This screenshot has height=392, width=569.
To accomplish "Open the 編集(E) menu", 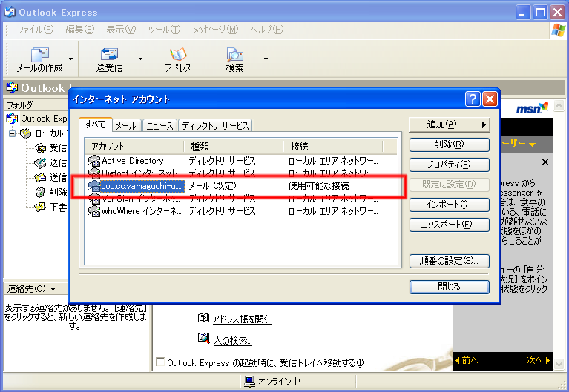I will (80, 30).
